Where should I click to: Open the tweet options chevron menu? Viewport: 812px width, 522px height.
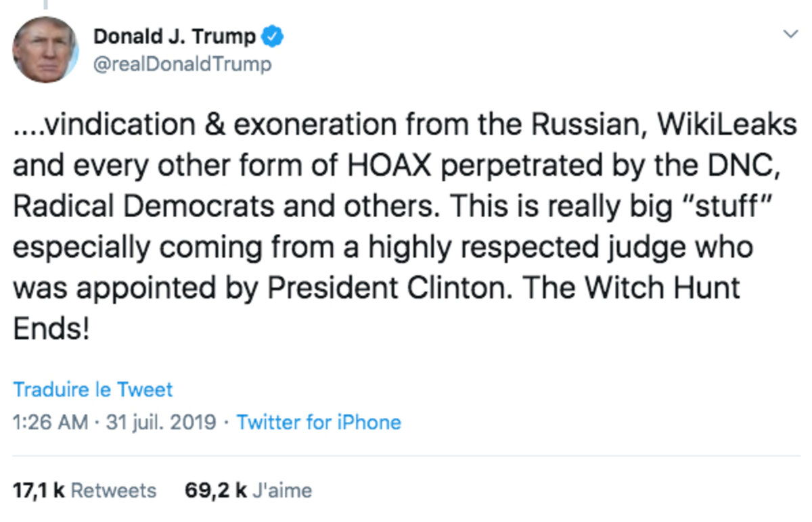tap(790, 34)
